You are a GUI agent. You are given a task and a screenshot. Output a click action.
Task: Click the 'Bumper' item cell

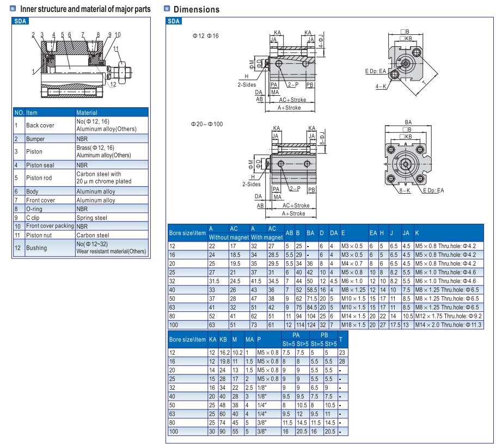coord(50,139)
